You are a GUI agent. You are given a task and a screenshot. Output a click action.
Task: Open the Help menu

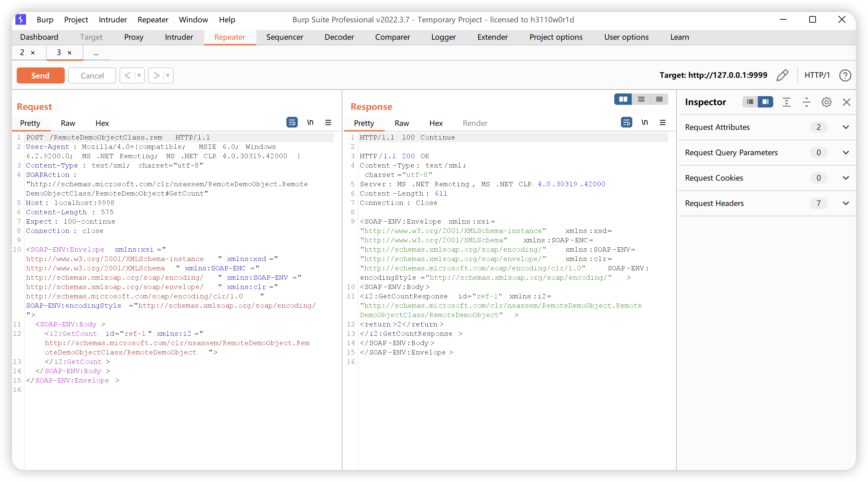[x=227, y=20]
